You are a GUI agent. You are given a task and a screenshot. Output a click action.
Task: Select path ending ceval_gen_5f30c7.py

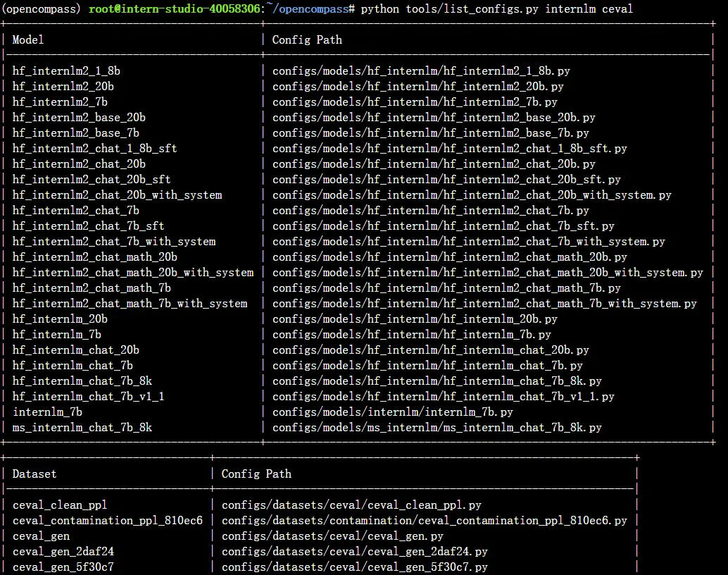click(x=355, y=567)
